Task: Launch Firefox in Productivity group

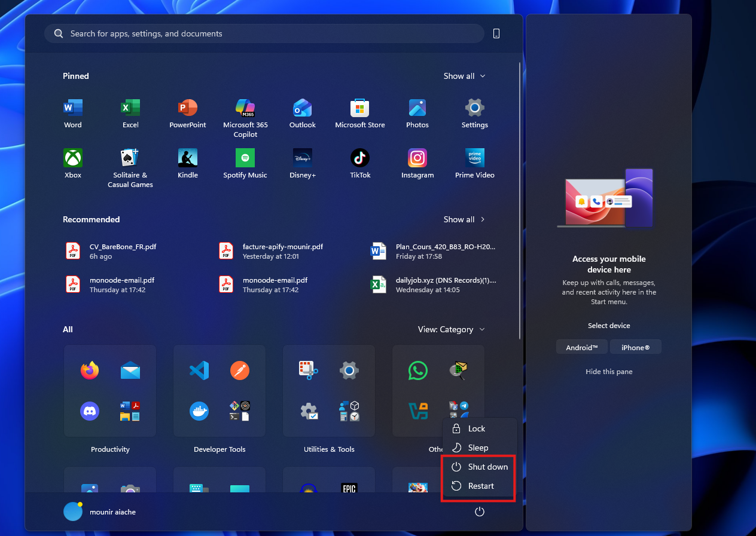Action: pos(90,370)
